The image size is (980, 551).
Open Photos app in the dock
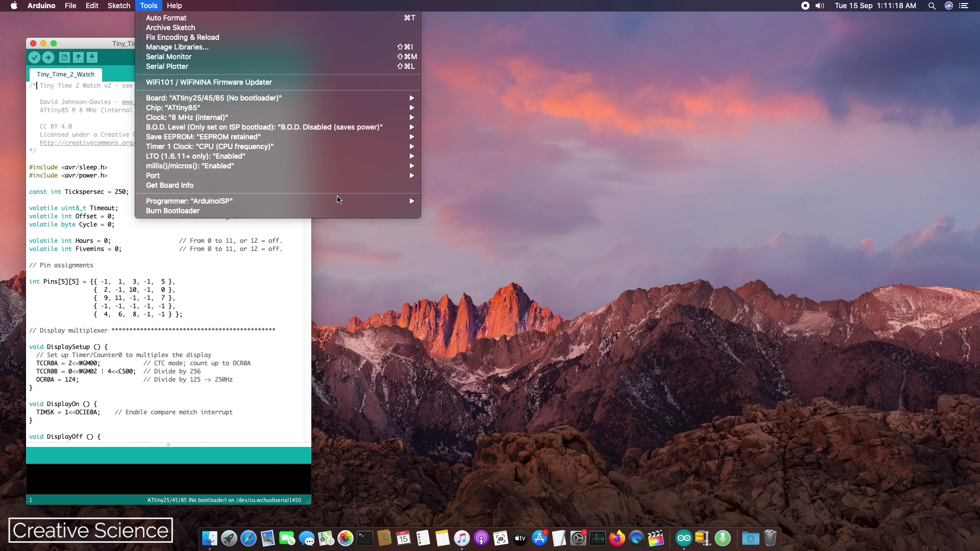(x=346, y=538)
